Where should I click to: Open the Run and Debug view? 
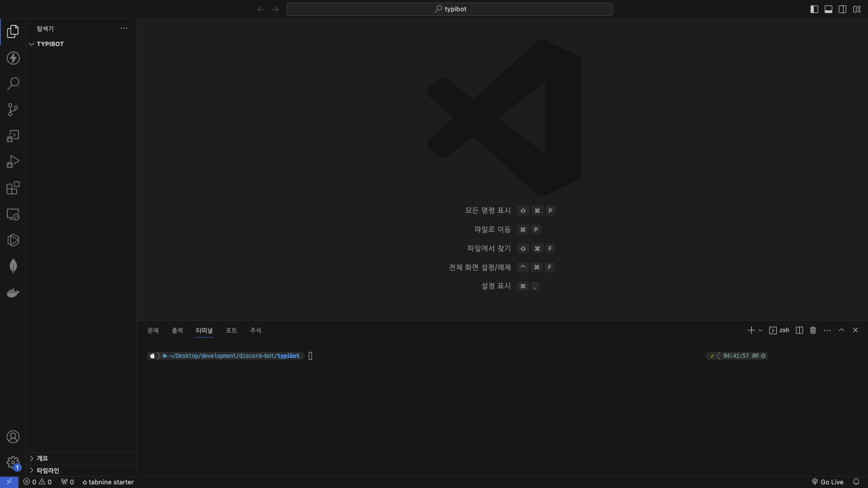point(13,162)
